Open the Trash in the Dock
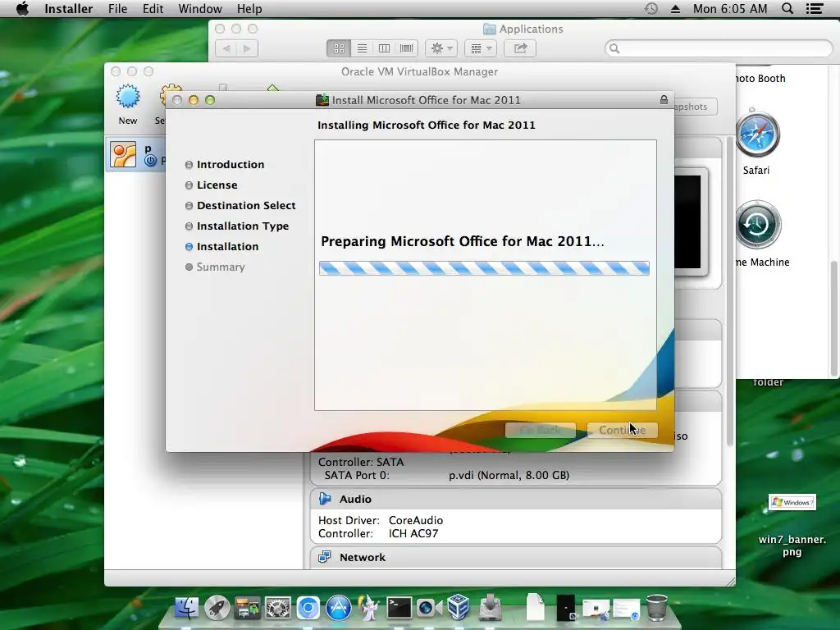Image resolution: width=840 pixels, height=630 pixels. [x=657, y=608]
